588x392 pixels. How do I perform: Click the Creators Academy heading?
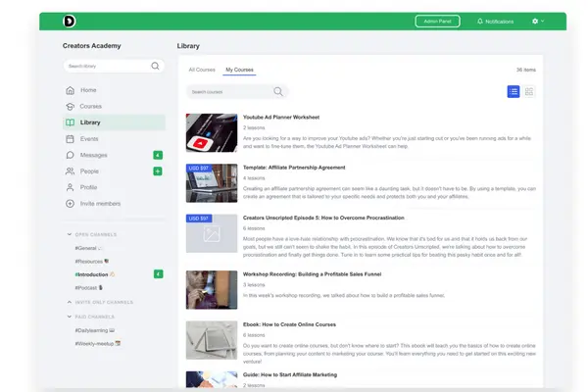point(92,46)
